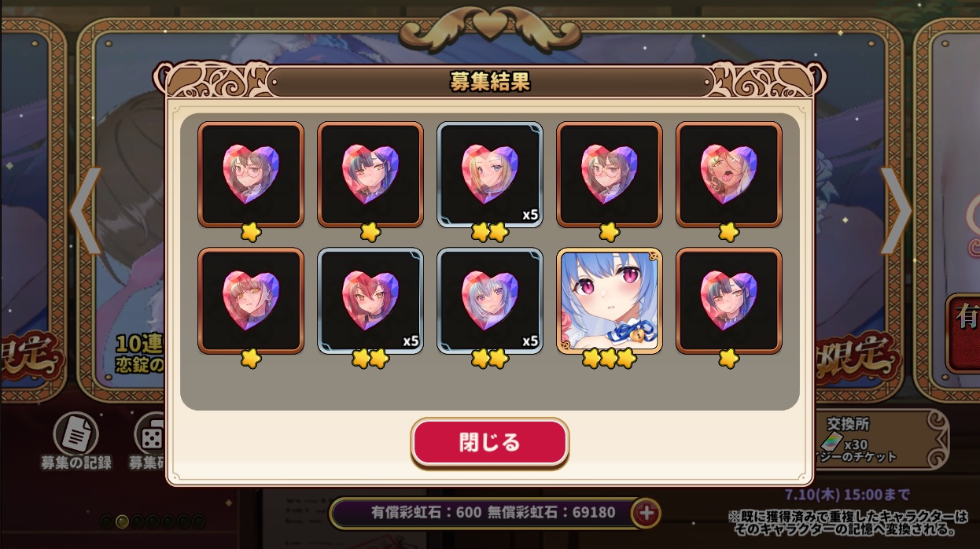Go to previous banner with left arrow

86,211
